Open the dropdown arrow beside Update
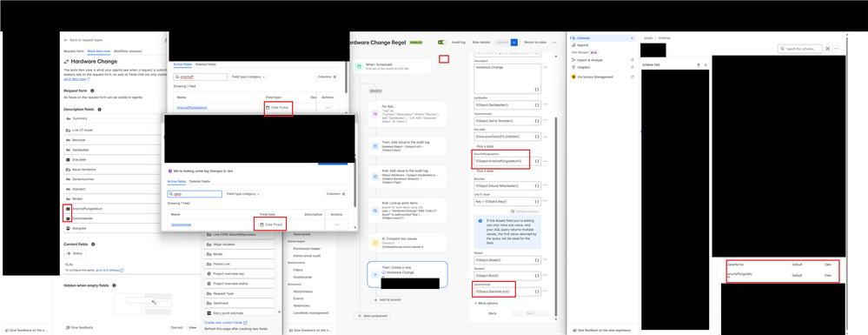 click(x=514, y=42)
